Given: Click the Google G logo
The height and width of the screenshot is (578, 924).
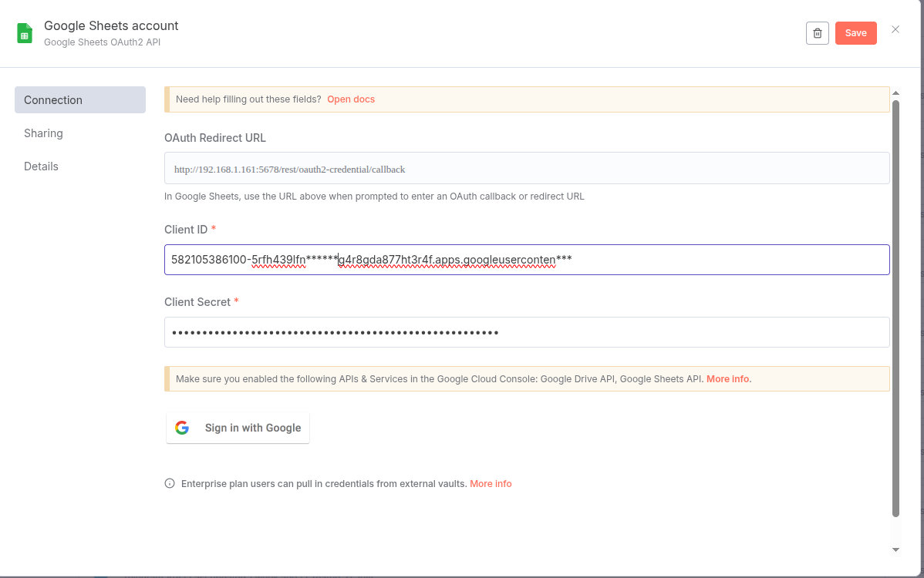Looking at the screenshot, I should [182, 428].
